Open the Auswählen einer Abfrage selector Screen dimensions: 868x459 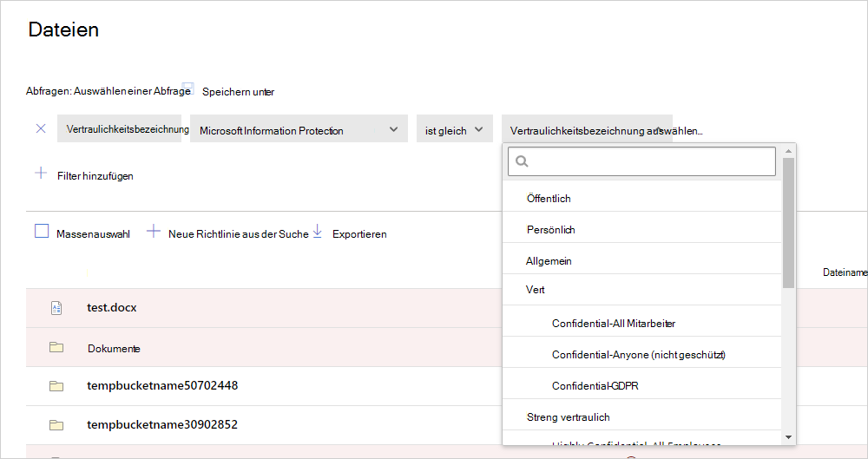click(x=132, y=91)
